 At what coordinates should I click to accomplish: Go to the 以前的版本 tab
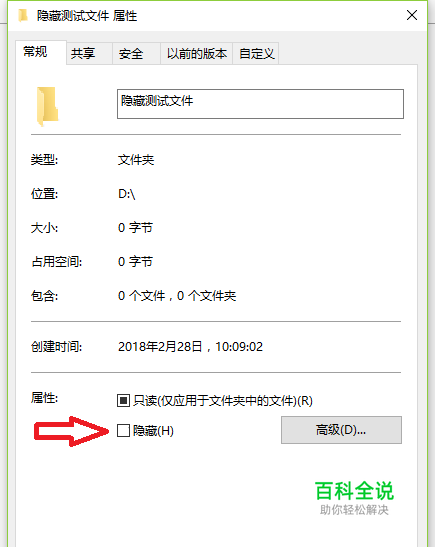pos(196,54)
